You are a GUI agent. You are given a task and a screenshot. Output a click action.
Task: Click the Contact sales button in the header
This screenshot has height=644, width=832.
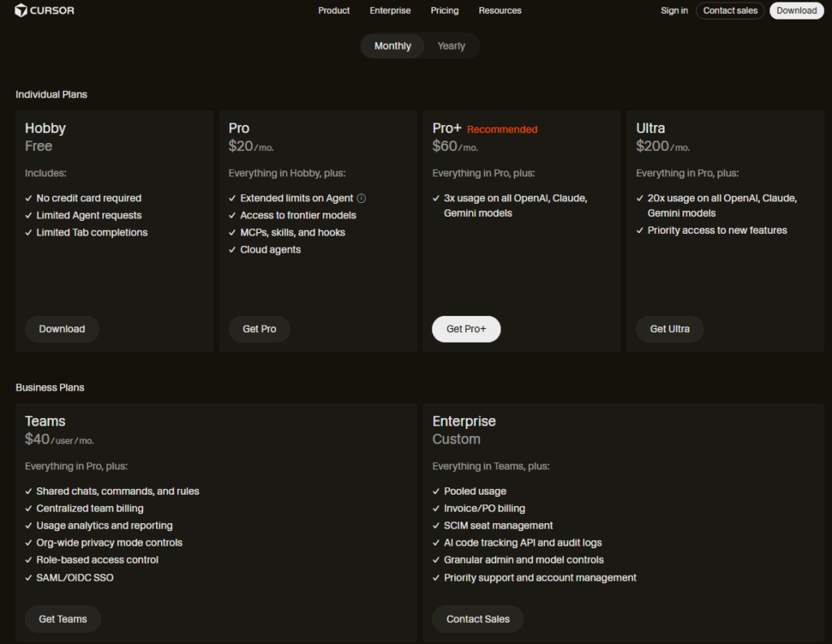[x=730, y=11]
